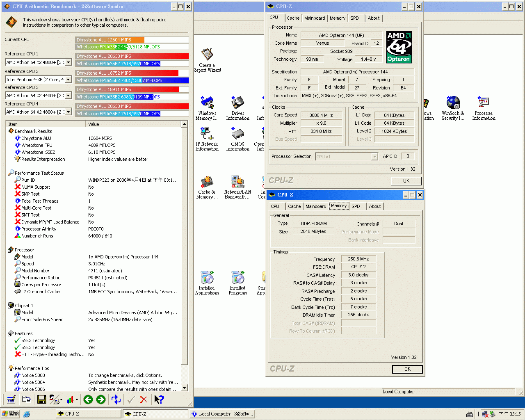The image size is (525, 420).
Task: Open Processes Information module
Action: pyautogui.click(x=484, y=108)
